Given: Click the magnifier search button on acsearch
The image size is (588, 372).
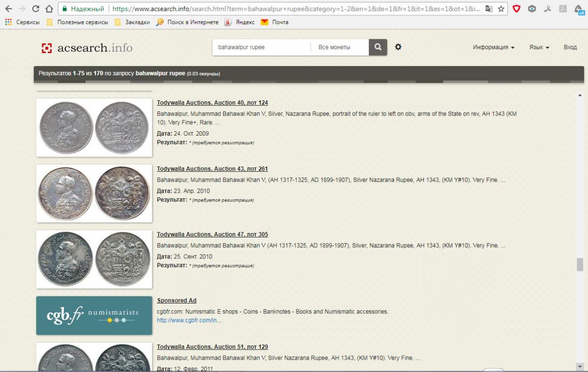Looking at the screenshot, I should coord(378,47).
